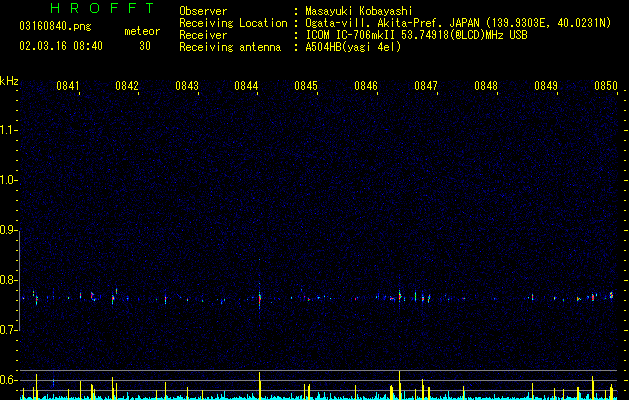Click the 1.0 kHz axis label

8,180
